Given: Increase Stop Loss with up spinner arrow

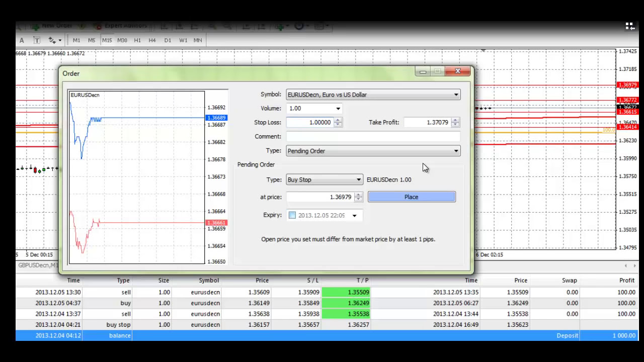Looking at the screenshot, I should tap(338, 120).
